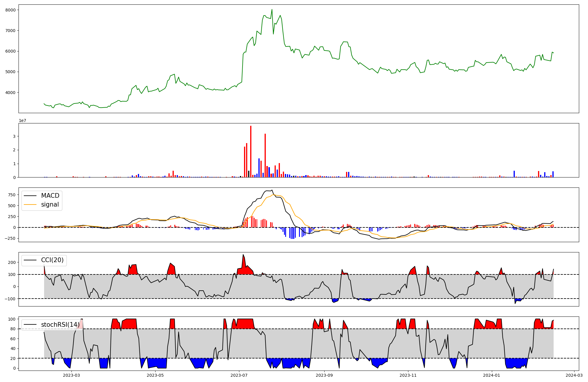This screenshot has width=588, height=382.
Task: Click the 8000 price axis label
Action: [10, 10]
